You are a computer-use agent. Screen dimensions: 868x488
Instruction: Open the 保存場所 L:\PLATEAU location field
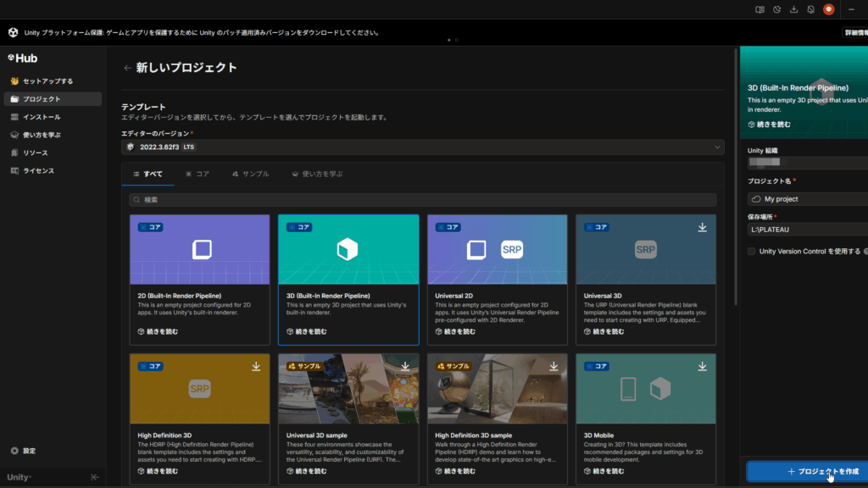[x=805, y=230]
